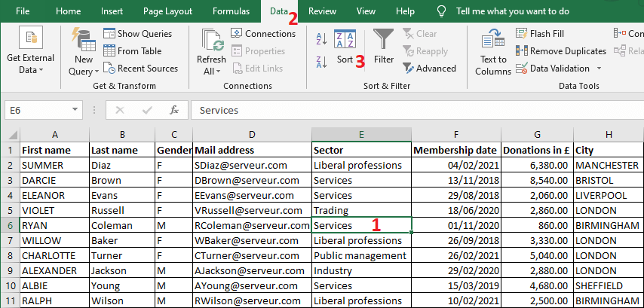Click Remove Duplicates
The height and width of the screenshot is (308, 644).
click(561, 51)
